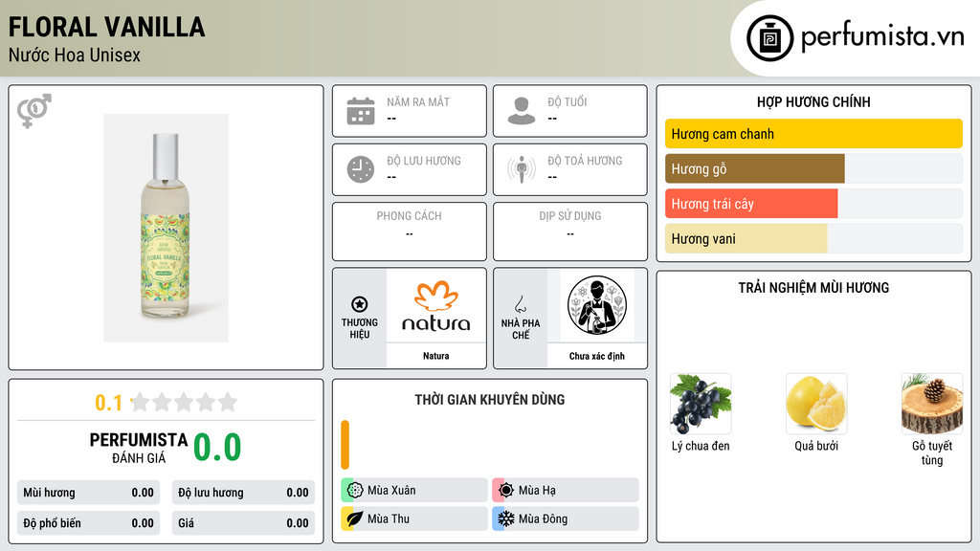
Task: Click the Chưa xác định perfumer label
Action: 597,356
